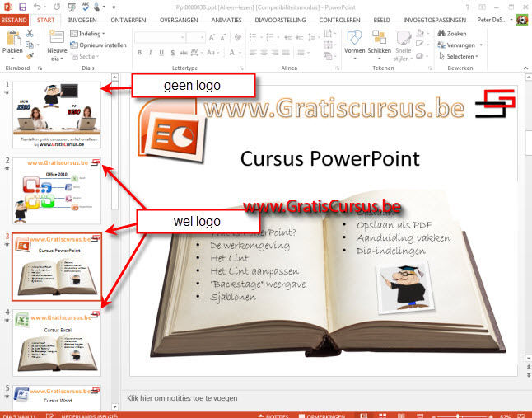Open Zoeken to find text
The image size is (532, 418).
tap(452, 33)
